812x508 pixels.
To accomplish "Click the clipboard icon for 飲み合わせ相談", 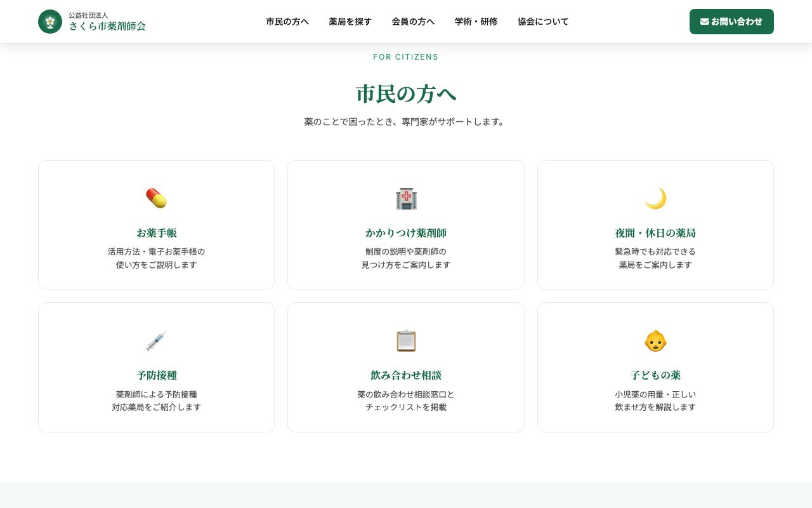I will point(406,341).
